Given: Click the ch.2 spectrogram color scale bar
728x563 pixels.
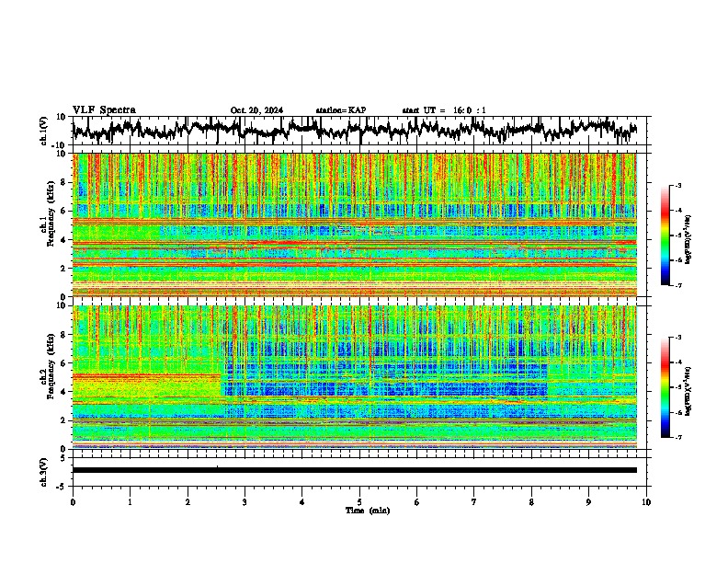Looking at the screenshot, I should 665,387.
